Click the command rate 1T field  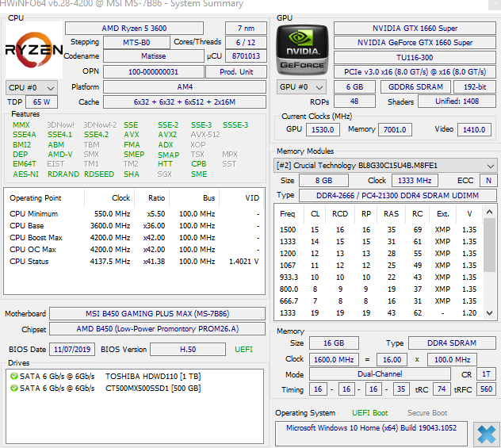click(486, 374)
